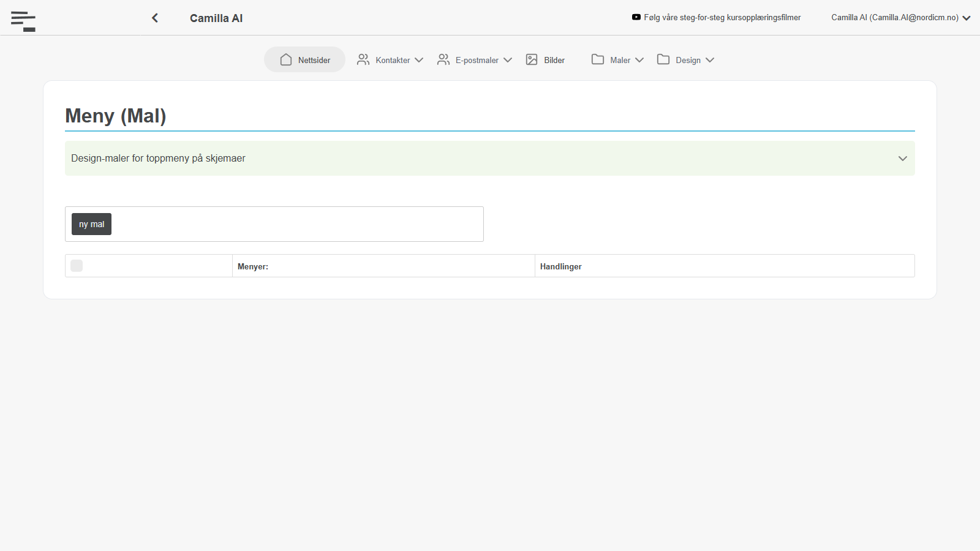
Task: Open the Bilder menu item
Action: 545,59
